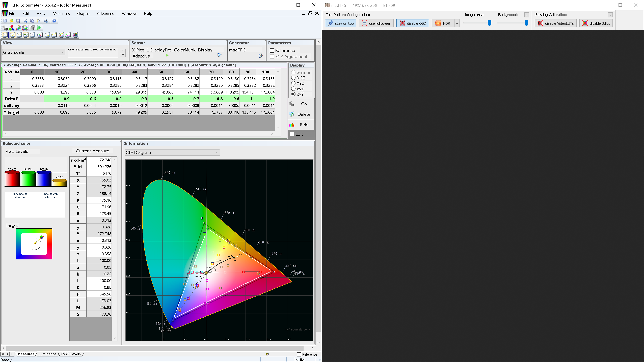Open the RGB levels graph icon

tap(26, 35)
